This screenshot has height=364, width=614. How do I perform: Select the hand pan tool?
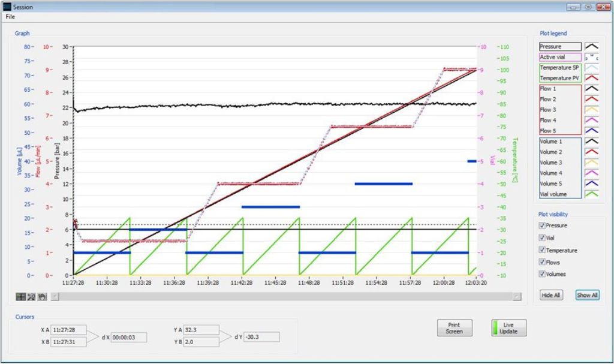coord(42,296)
